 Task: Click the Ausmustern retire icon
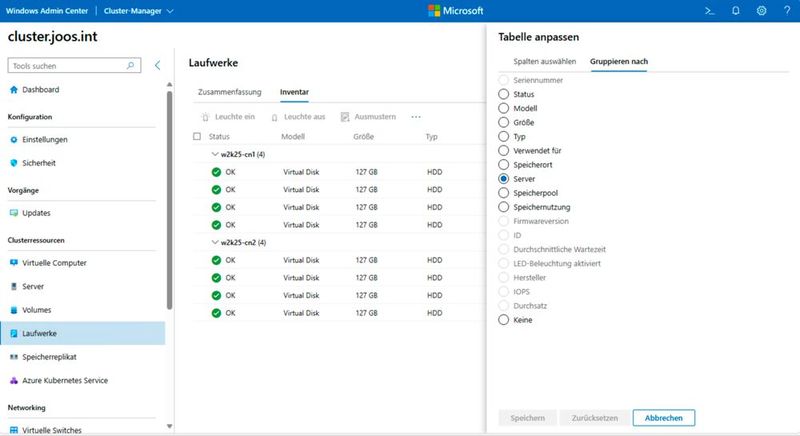[345, 117]
